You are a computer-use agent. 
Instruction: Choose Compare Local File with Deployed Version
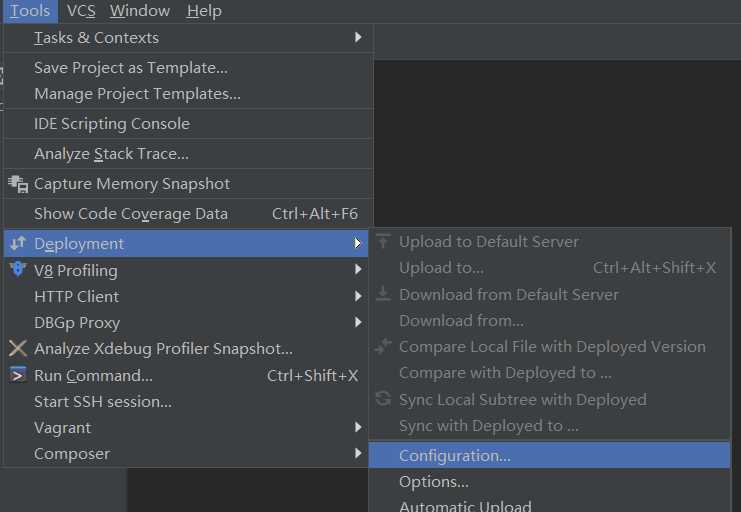(x=552, y=347)
